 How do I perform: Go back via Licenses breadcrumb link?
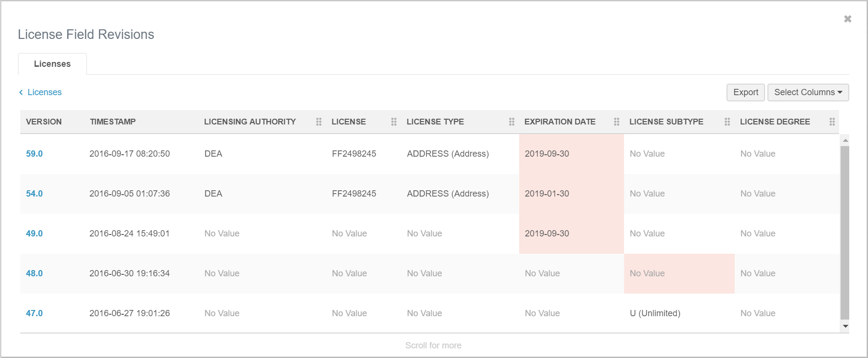(44, 92)
